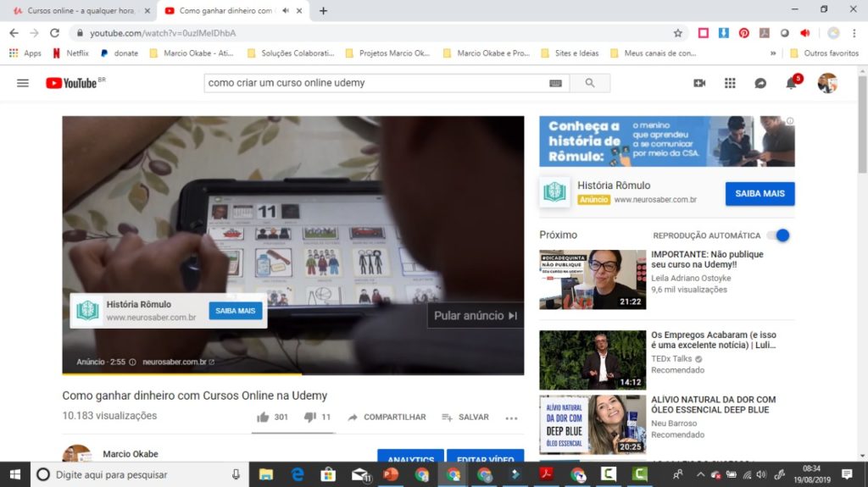This screenshot has height=487, width=868.
Task: Open the Windows action center notifications
Action: 847,474
